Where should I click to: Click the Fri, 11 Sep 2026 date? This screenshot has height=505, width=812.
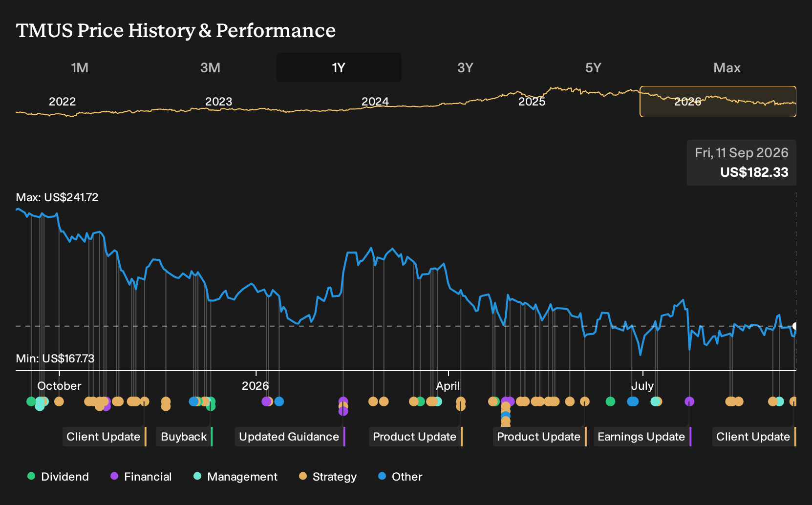[x=742, y=153]
